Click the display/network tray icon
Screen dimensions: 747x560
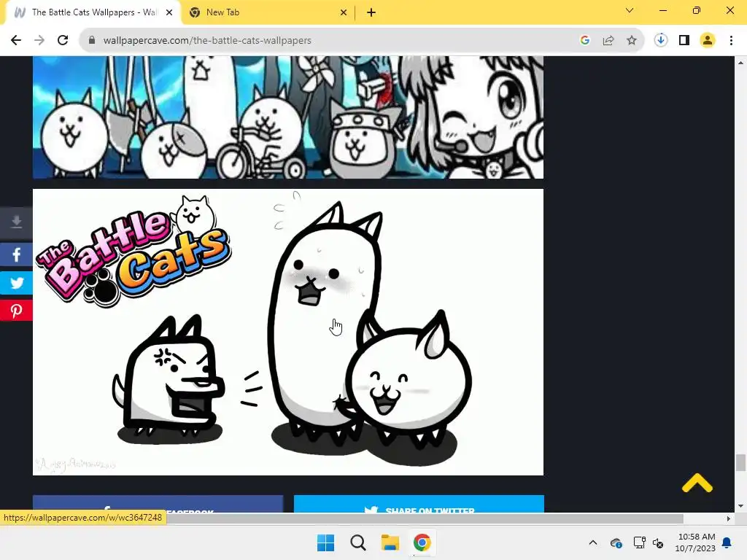pyautogui.click(x=639, y=542)
